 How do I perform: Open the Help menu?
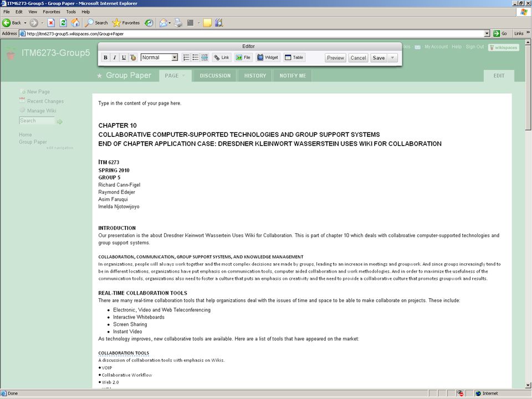click(85, 12)
